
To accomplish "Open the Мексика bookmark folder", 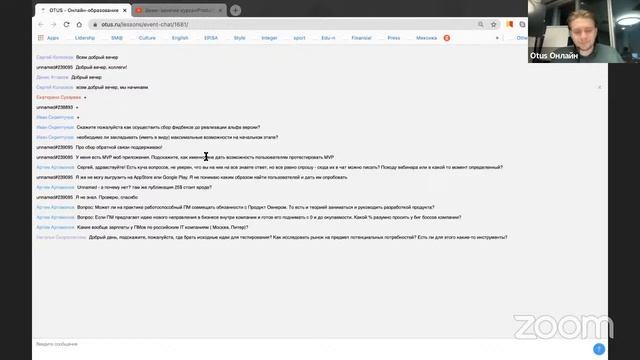I will pyautogui.click(x=427, y=38).
